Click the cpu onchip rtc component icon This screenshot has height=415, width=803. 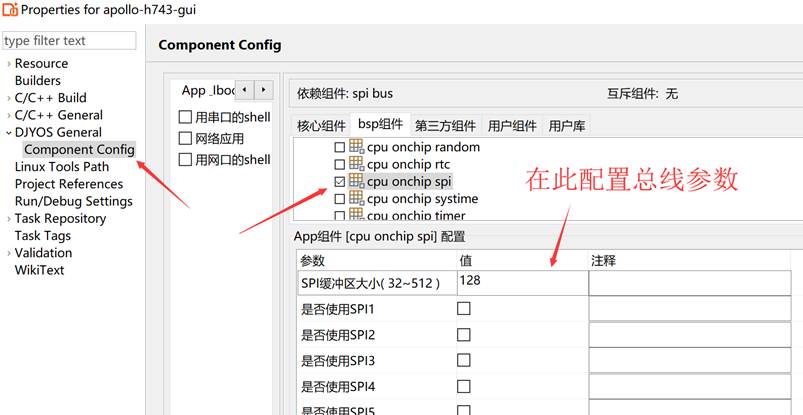click(x=357, y=165)
